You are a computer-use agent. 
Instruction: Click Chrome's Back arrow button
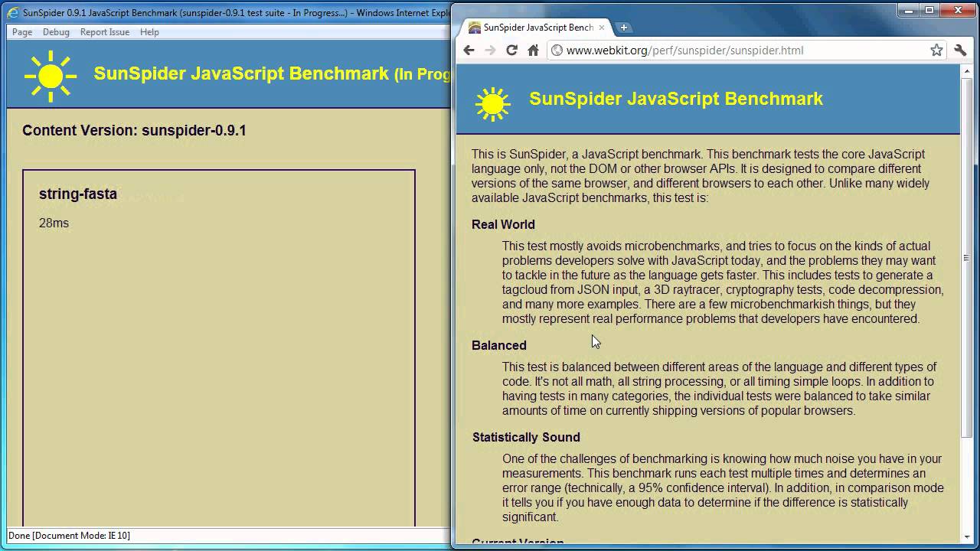pos(469,51)
